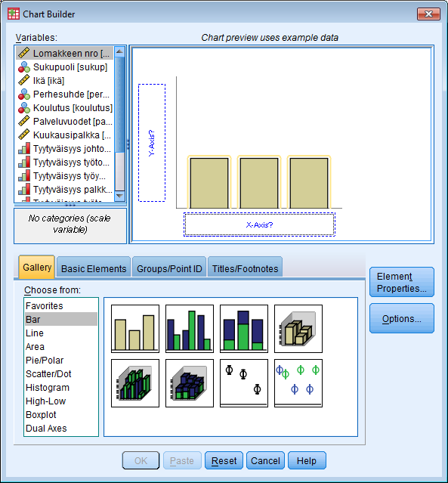Screen dimensions: 448x483
Task: Click the OK button
Action: point(141,460)
